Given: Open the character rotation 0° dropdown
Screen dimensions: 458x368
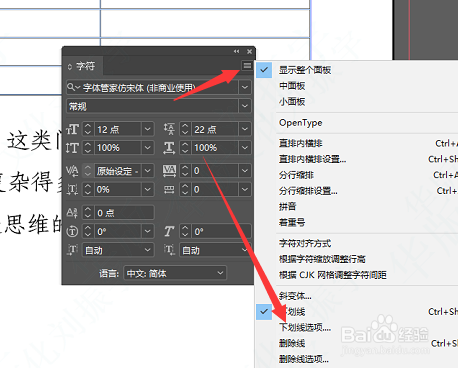Looking at the screenshot, I should [x=147, y=231].
